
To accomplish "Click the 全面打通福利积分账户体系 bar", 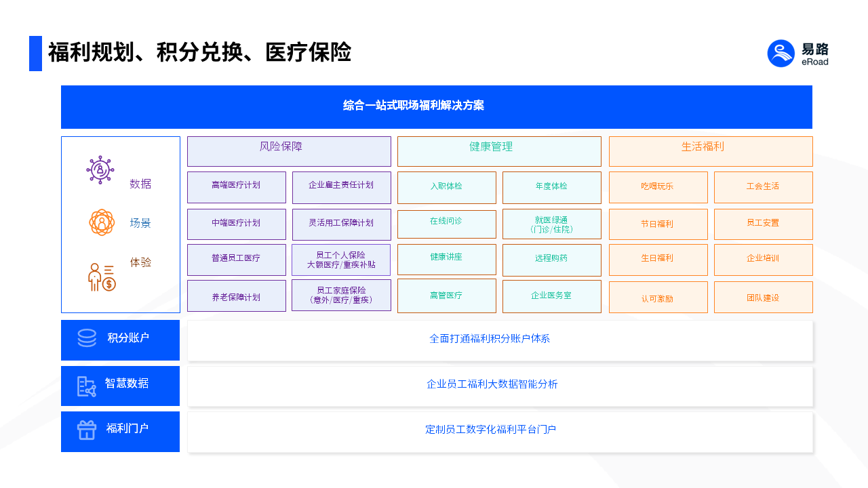I will (500, 340).
